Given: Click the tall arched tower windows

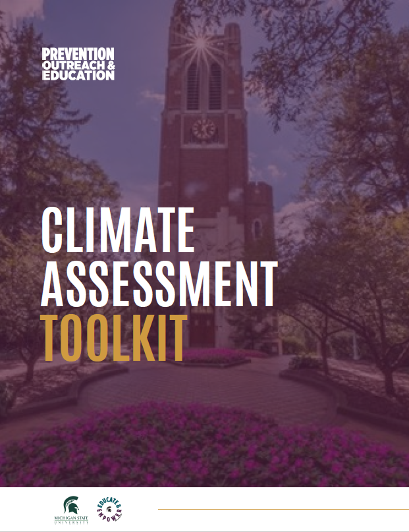Looking at the screenshot, I should [x=204, y=86].
